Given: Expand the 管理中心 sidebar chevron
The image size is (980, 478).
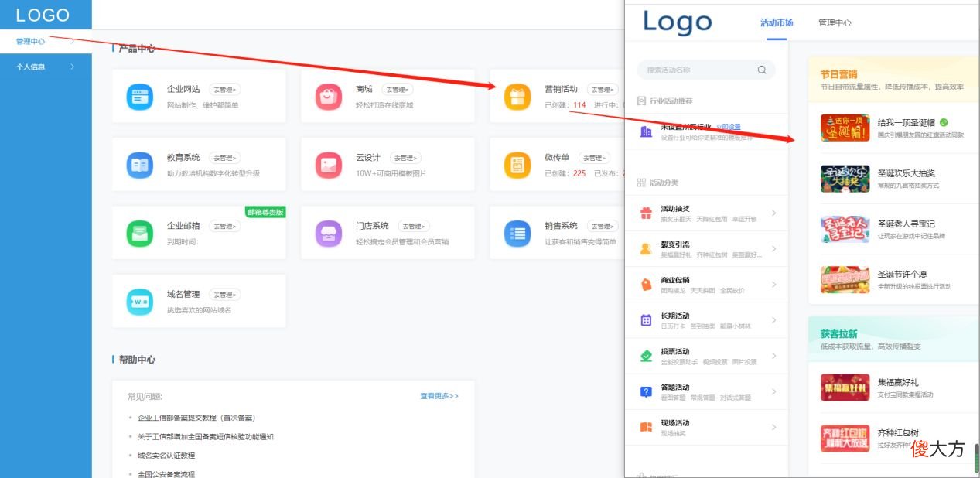Looking at the screenshot, I should (72, 41).
